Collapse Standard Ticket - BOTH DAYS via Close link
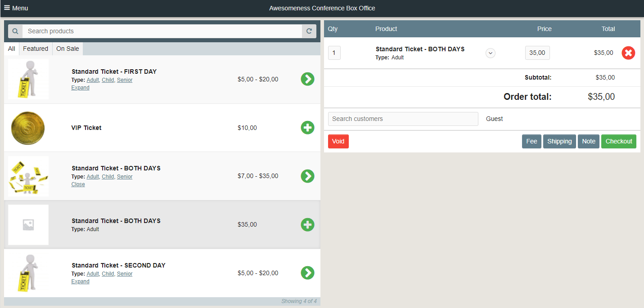The image size is (644, 308). (x=78, y=184)
